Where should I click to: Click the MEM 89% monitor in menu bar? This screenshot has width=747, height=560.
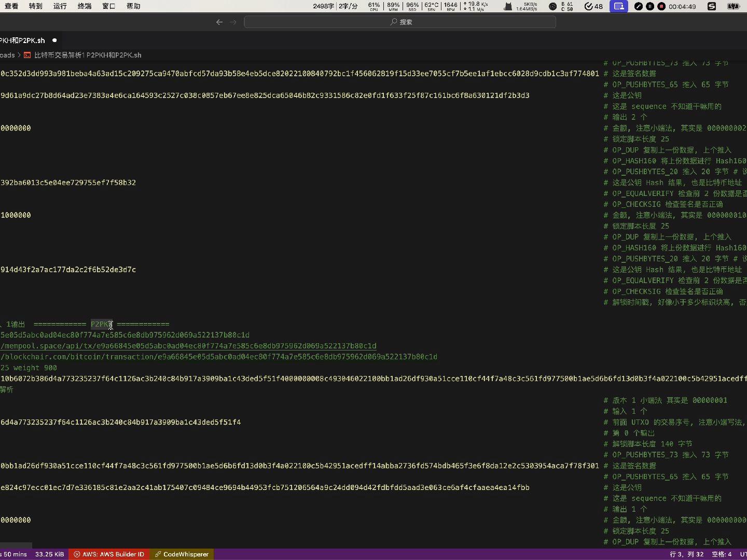393,6
